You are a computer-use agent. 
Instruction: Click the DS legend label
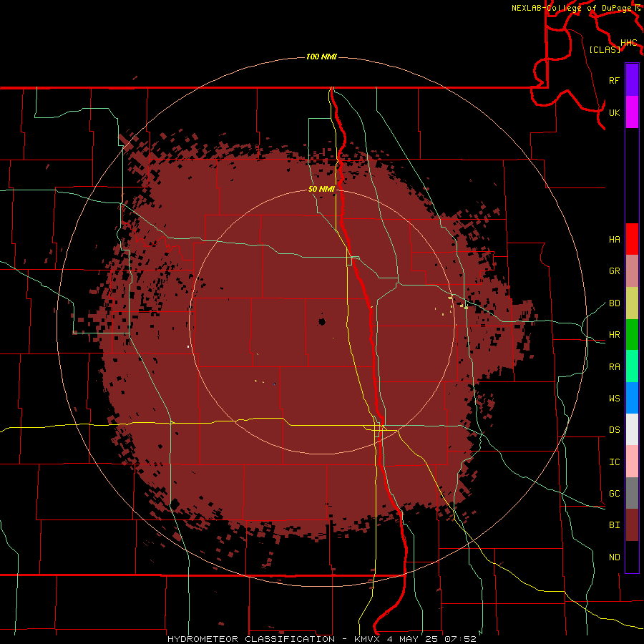[x=614, y=430]
